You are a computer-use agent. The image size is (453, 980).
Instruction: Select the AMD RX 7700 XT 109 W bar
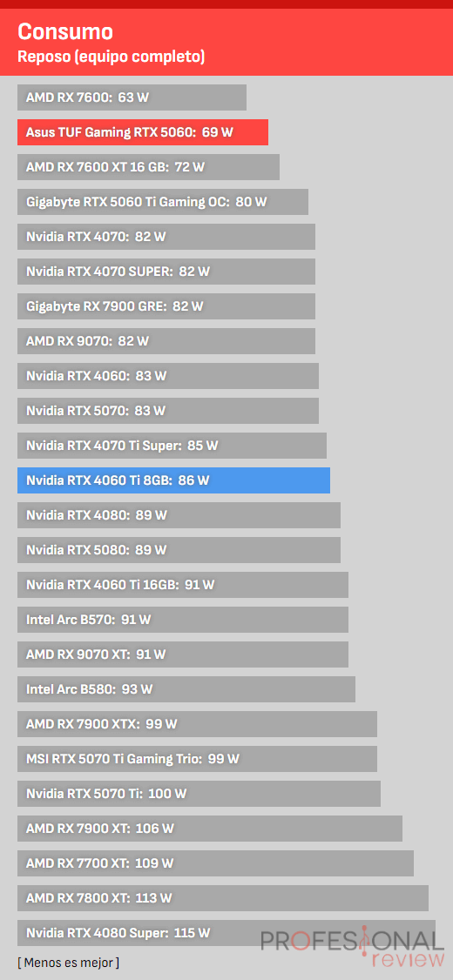coord(215,863)
